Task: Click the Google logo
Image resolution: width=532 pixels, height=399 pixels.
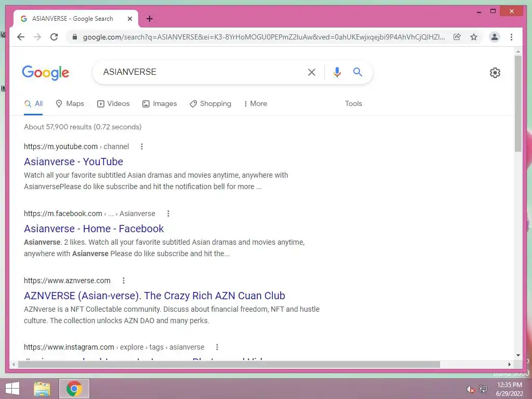Action: [x=46, y=73]
